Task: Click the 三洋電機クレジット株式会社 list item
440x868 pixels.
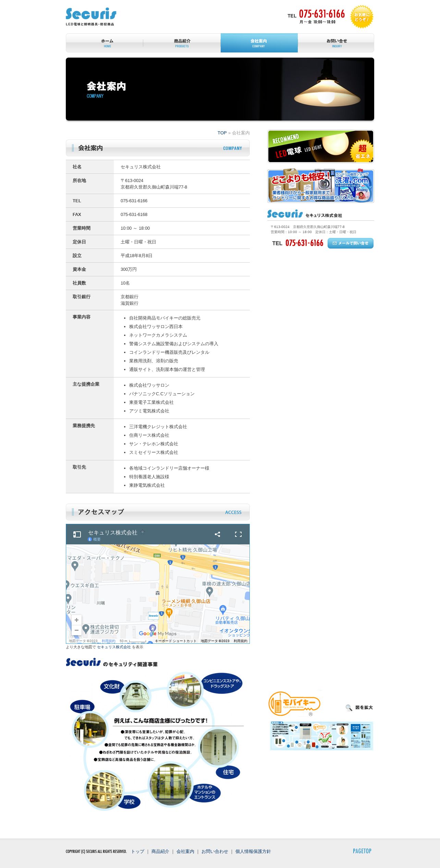Action: 158,427
